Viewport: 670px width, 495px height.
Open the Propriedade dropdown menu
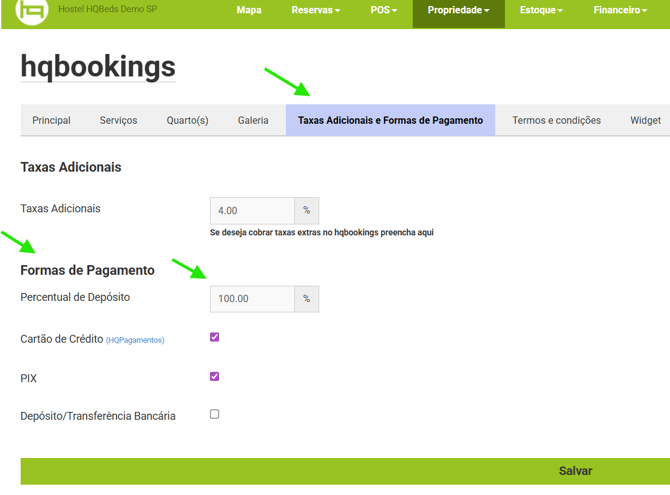458,10
